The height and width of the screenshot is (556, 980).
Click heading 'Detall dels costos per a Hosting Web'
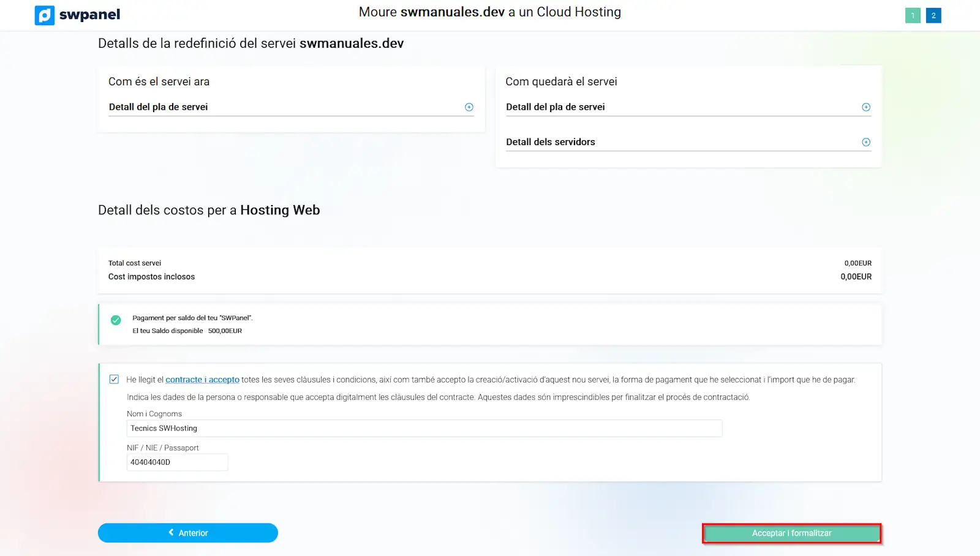[209, 210]
